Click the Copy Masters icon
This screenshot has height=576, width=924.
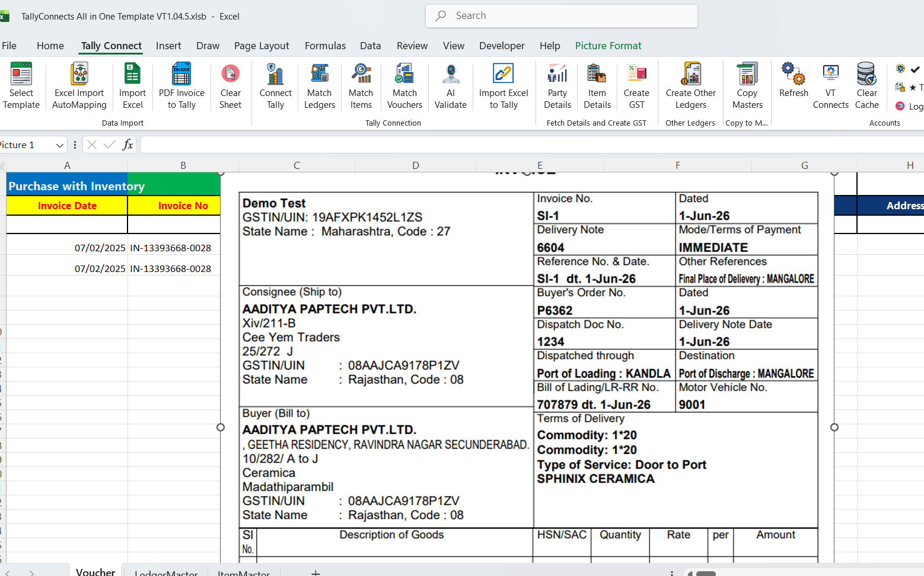click(x=747, y=73)
